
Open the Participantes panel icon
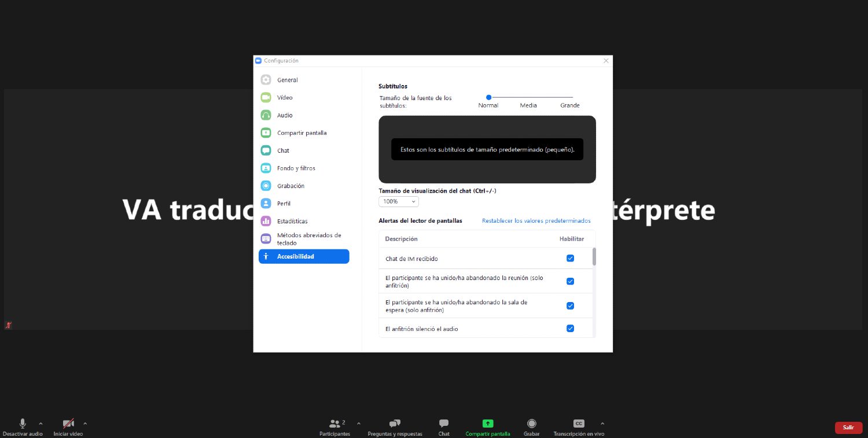point(334,424)
